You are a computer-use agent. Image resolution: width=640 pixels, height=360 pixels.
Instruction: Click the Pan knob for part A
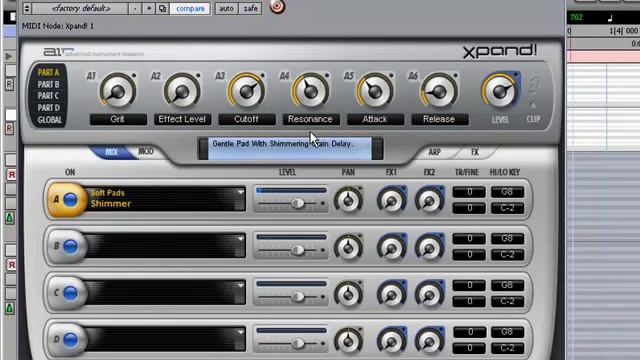coord(348,200)
